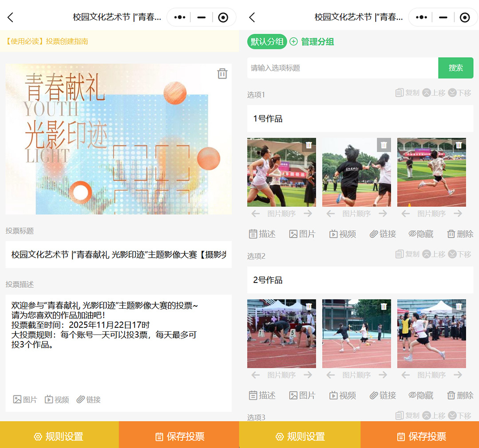Open the 投票创建指南 guide link
The width and height of the screenshot is (479, 448).
click(x=47, y=41)
